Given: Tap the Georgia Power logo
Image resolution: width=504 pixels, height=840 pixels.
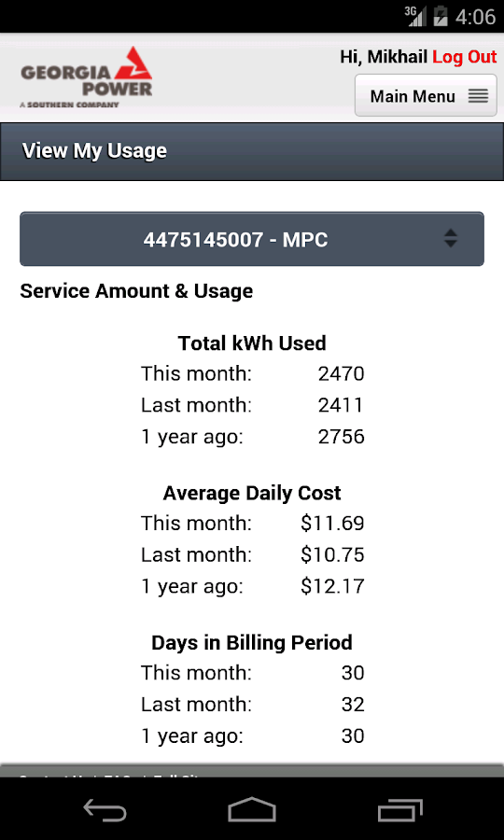Looking at the screenshot, I should (86, 77).
